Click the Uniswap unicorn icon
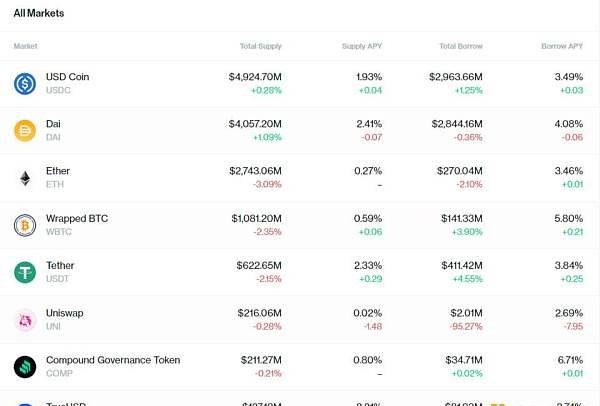Screen dimensions: 600x406 click(x=25, y=320)
